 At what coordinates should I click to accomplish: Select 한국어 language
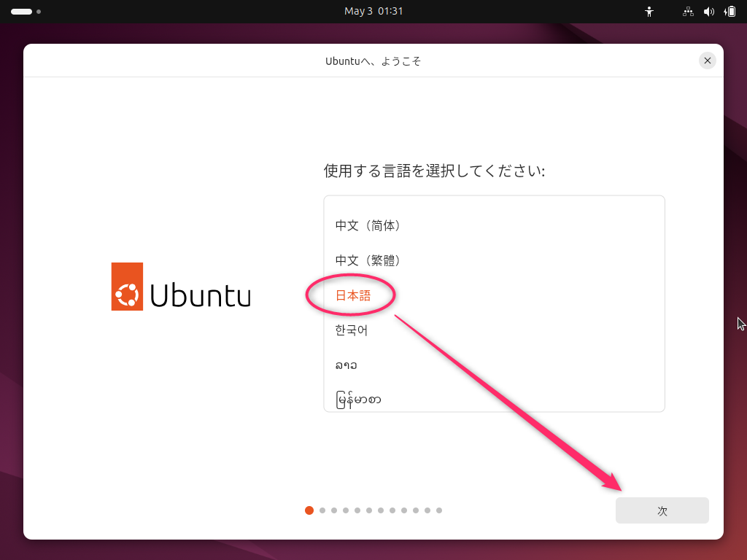click(494, 330)
